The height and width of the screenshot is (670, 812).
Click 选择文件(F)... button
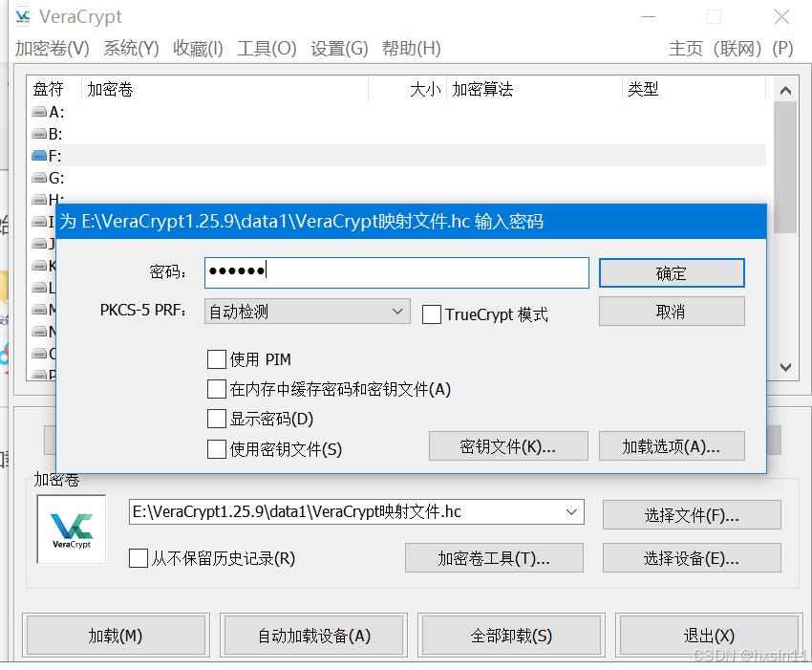pos(692,515)
